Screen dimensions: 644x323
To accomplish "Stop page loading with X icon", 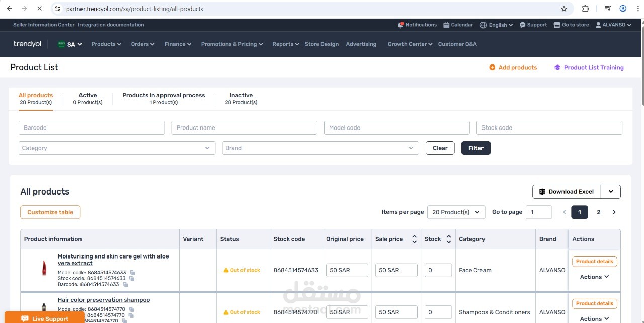I will point(40,9).
